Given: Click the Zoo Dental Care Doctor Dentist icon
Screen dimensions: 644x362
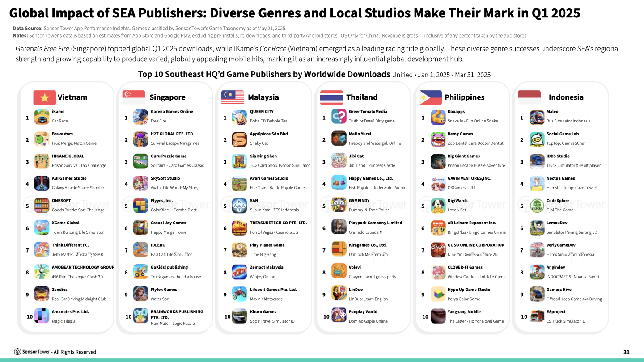Looking at the screenshot, I should pos(438,139).
